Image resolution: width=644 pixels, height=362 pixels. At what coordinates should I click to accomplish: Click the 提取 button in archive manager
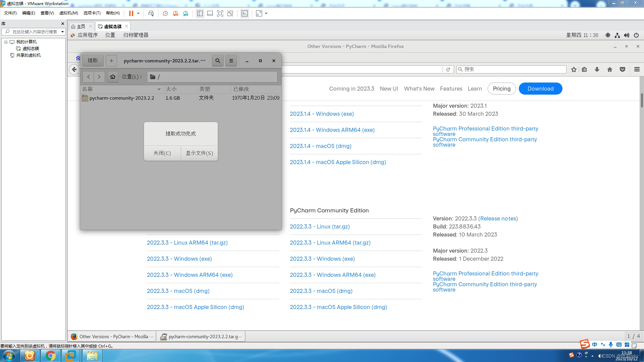[93, 61]
